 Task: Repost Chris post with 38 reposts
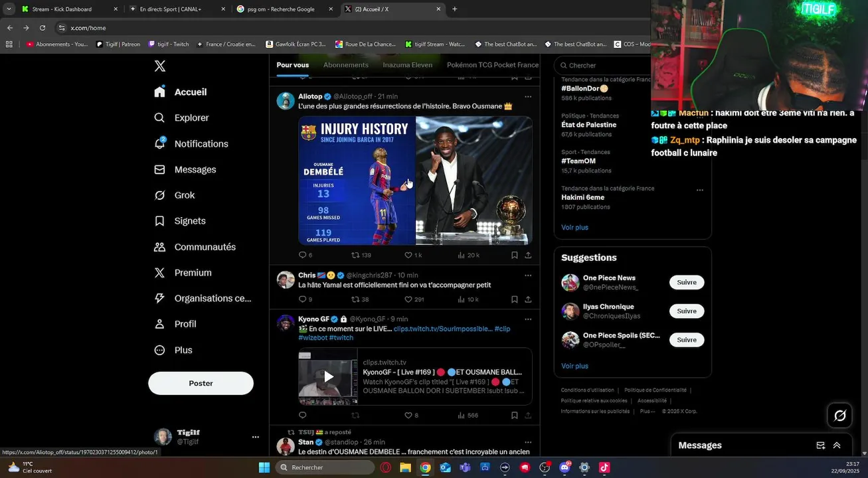tap(360, 299)
